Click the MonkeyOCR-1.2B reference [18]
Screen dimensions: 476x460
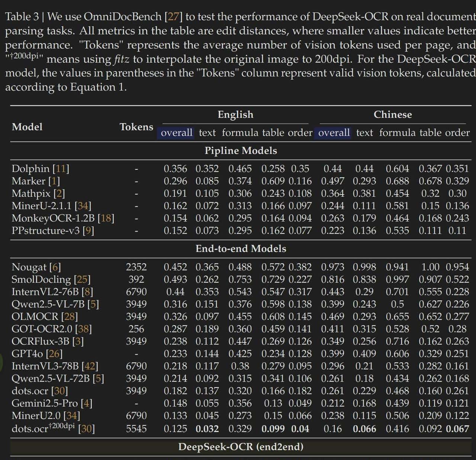pyautogui.click(x=106, y=218)
